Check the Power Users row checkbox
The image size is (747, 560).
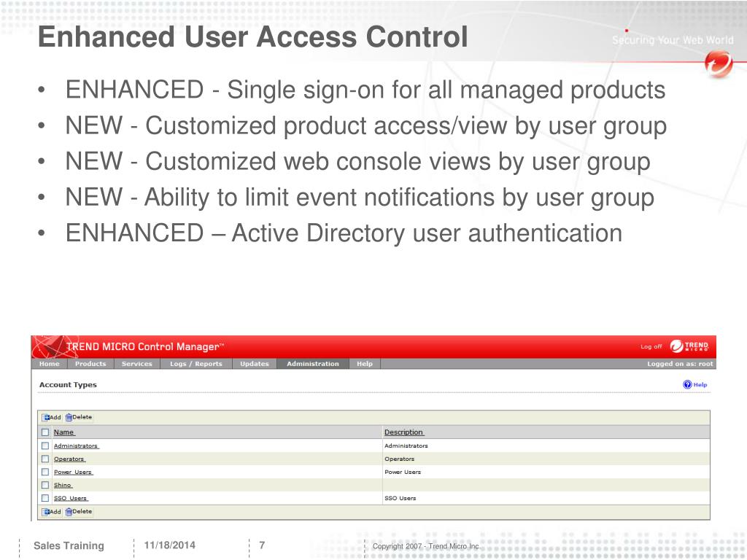pos(45,472)
